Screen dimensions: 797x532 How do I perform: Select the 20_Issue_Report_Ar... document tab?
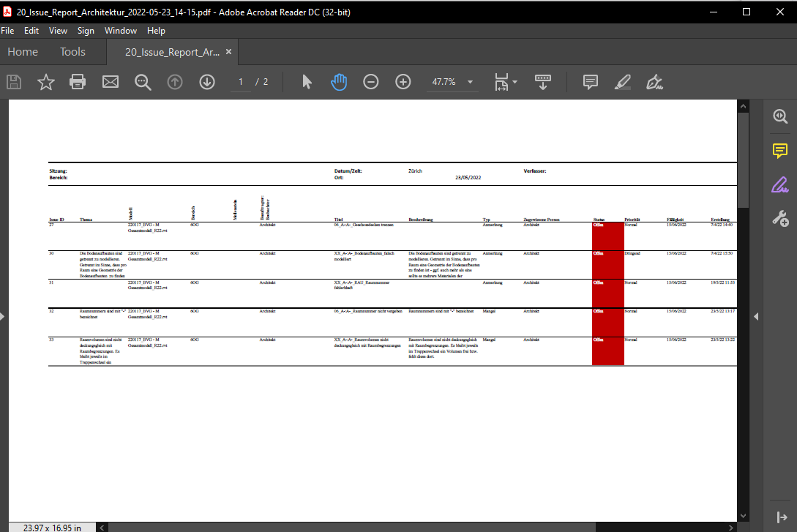point(172,52)
